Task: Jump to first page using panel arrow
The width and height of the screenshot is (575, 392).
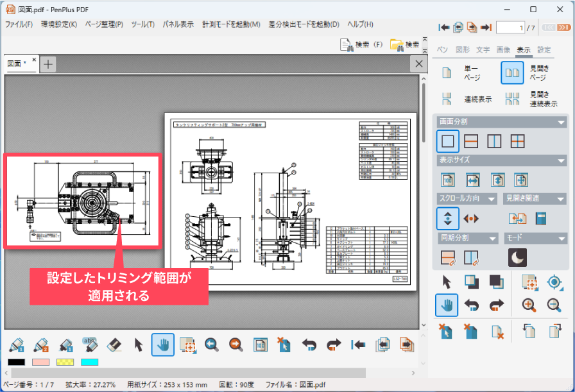Action: (443, 28)
